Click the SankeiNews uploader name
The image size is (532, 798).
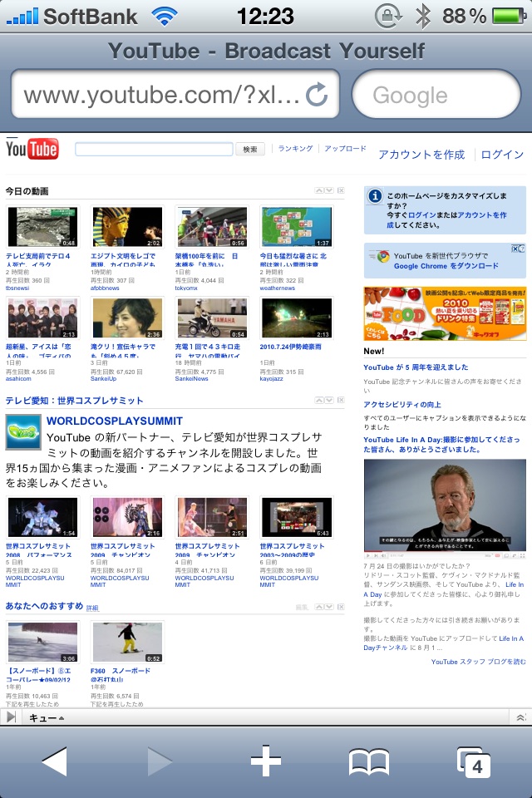pos(191,379)
